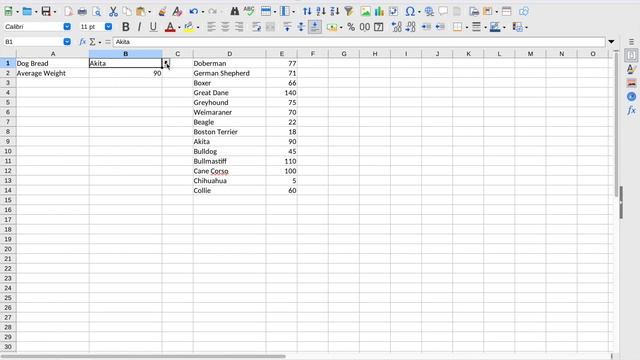Open the font name dropdown
Image resolution: width=640 pixels, height=360 pixels.
click(x=67, y=27)
